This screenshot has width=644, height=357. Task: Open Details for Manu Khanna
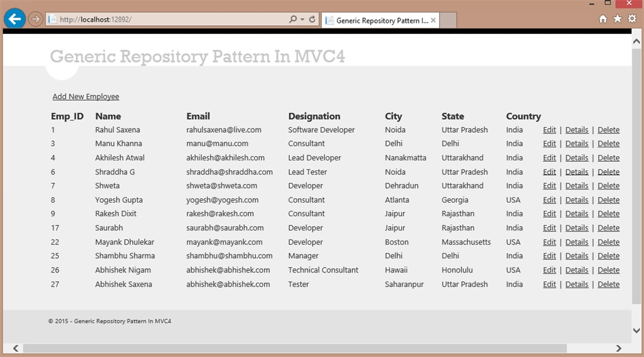[577, 144]
